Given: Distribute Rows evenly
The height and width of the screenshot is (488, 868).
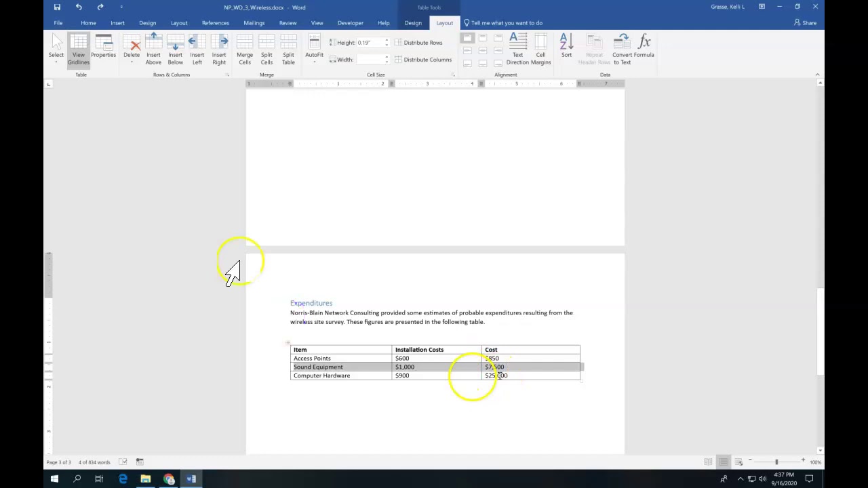Looking at the screenshot, I should [418, 42].
